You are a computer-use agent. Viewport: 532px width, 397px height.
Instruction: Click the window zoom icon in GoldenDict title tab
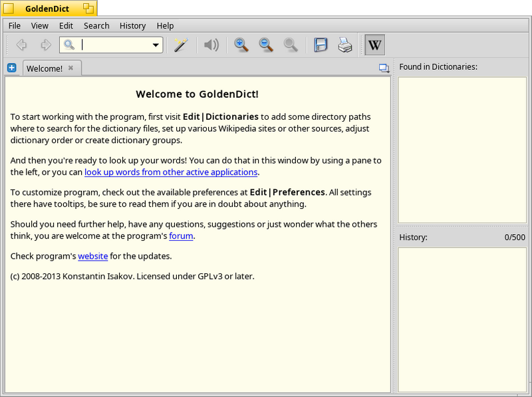click(x=88, y=8)
